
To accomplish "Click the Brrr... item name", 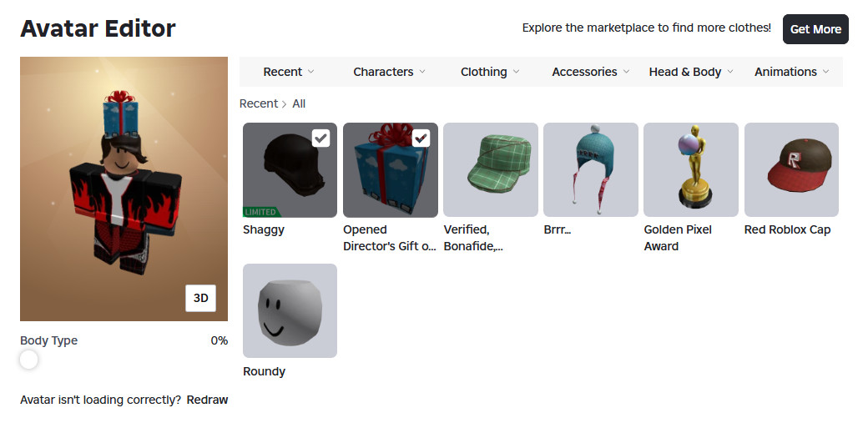I will coord(558,229).
